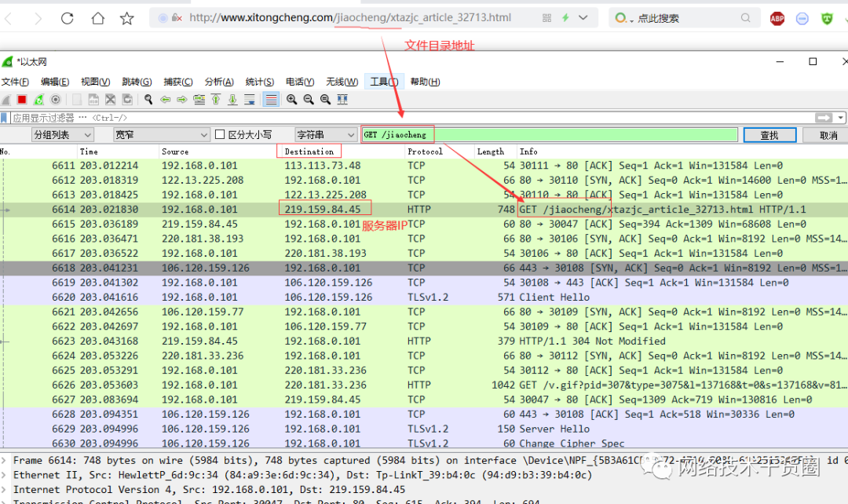Image resolution: width=848 pixels, height=504 pixels.
Task: Click the save capture file toolbar icon
Action: tap(93, 100)
